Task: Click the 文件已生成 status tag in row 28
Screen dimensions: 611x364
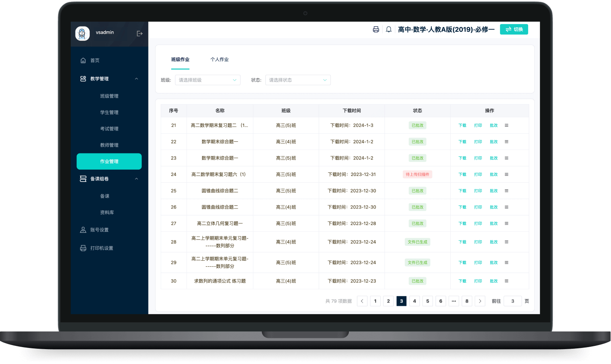Action: [x=417, y=242]
